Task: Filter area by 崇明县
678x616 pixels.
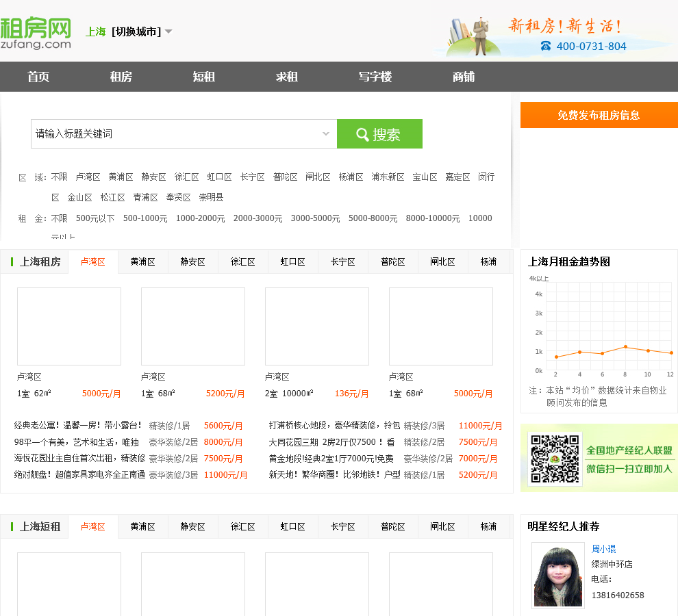Action: [211, 197]
